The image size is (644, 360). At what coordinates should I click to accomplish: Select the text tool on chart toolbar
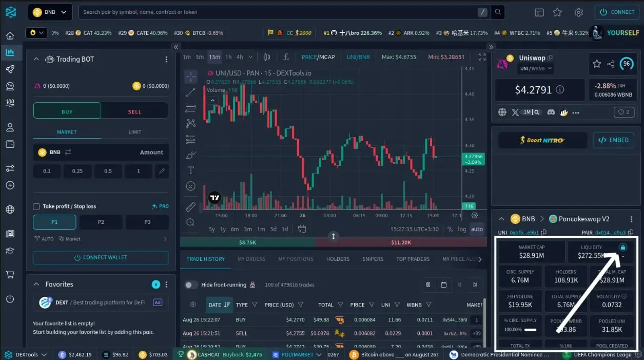click(191, 170)
